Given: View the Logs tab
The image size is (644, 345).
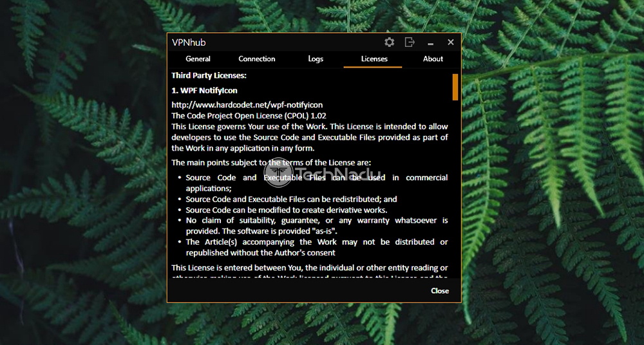Looking at the screenshot, I should tap(316, 59).
